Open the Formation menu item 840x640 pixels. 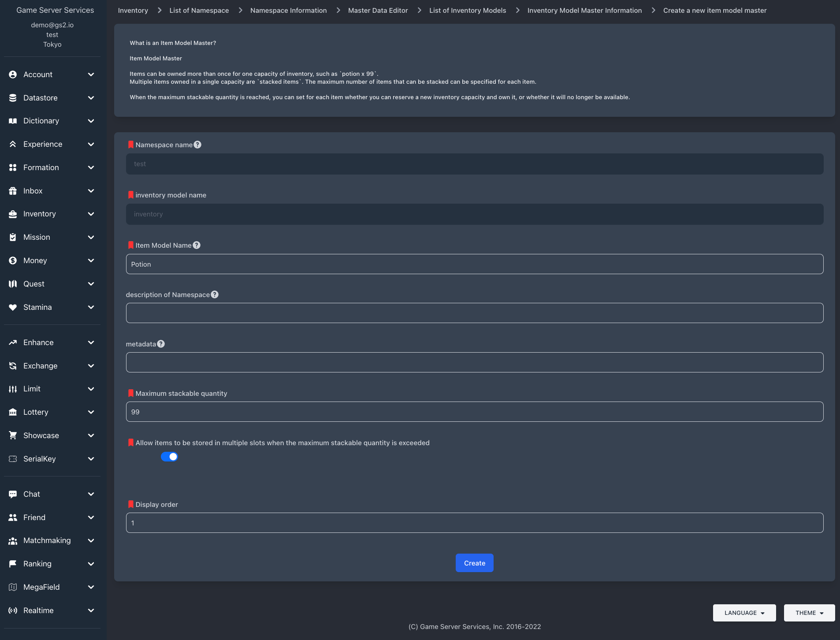pos(52,167)
